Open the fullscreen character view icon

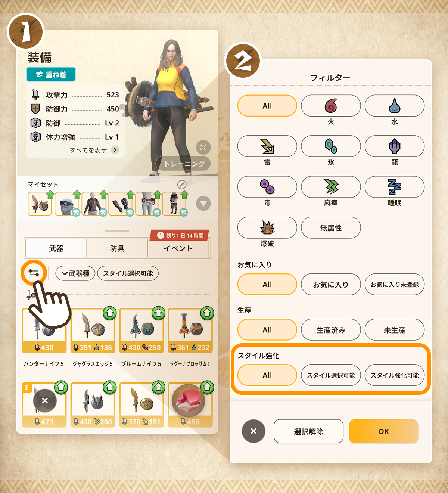(x=203, y=147)
